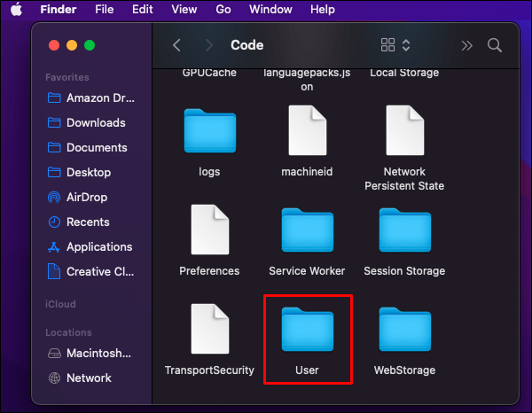The width and height of the screenshot is (532, 413).
Task: Select Macintosh HD under Locations
Action: [98, 353]
